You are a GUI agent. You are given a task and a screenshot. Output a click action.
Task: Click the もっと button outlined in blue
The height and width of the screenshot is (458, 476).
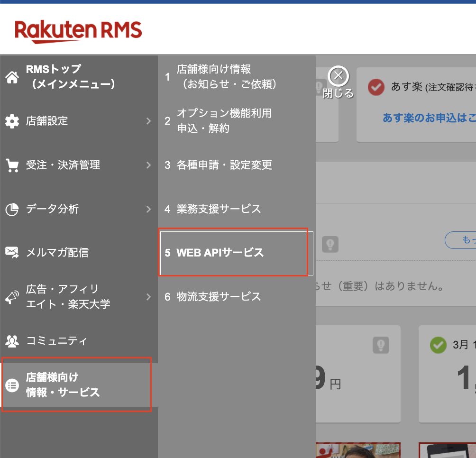460,240
